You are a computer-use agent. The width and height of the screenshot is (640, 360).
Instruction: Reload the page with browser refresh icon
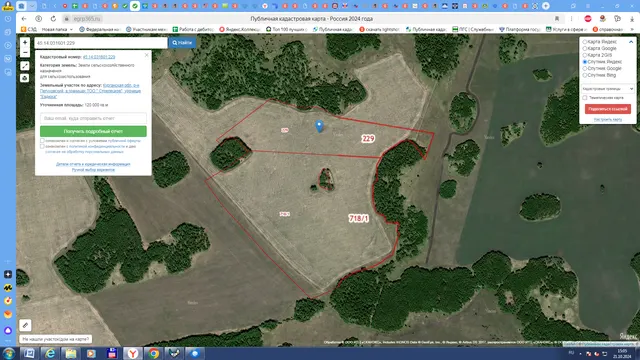tap(53, 19)
